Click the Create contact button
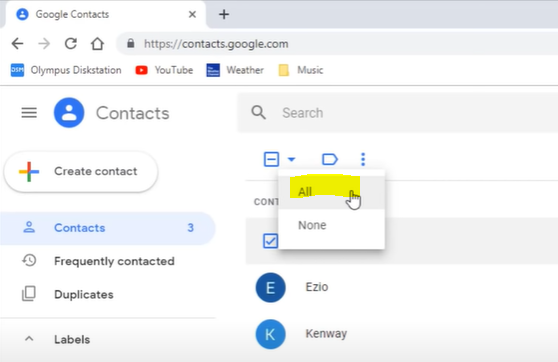 coord(81,172)
